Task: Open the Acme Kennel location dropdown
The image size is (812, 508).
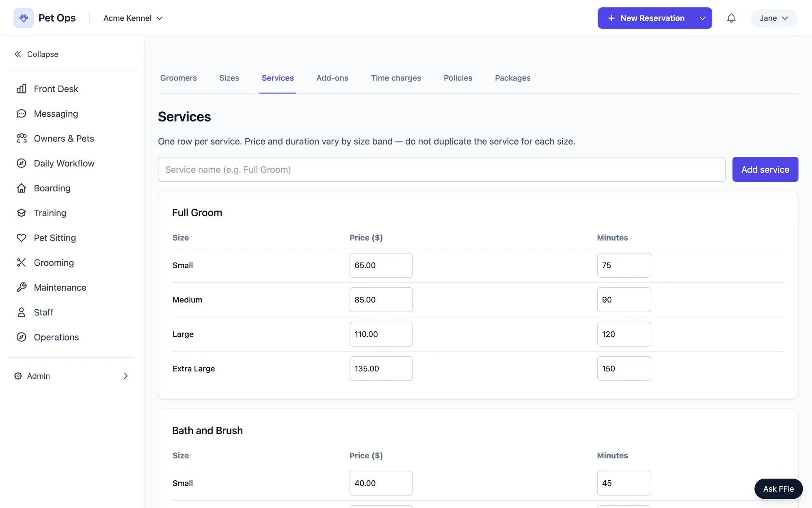Action: (x=133, y=18)
